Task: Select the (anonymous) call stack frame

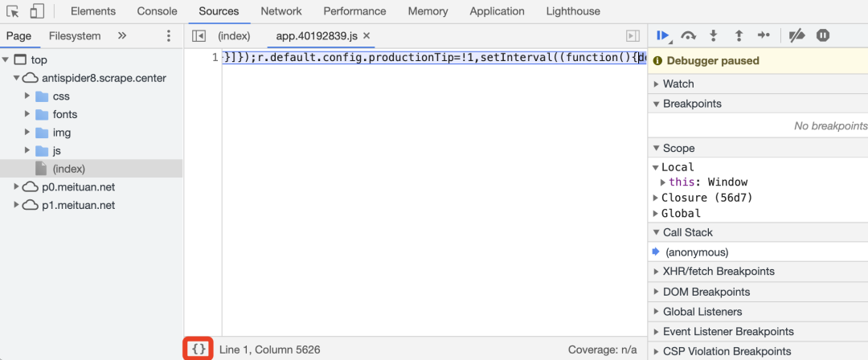Action: tap(697, 252)
